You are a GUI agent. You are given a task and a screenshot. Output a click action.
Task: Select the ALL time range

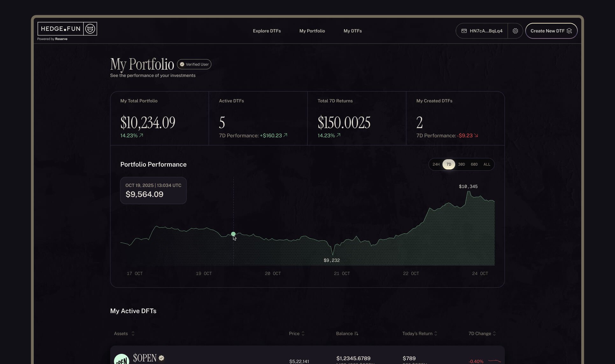click(x=487, y=164)
